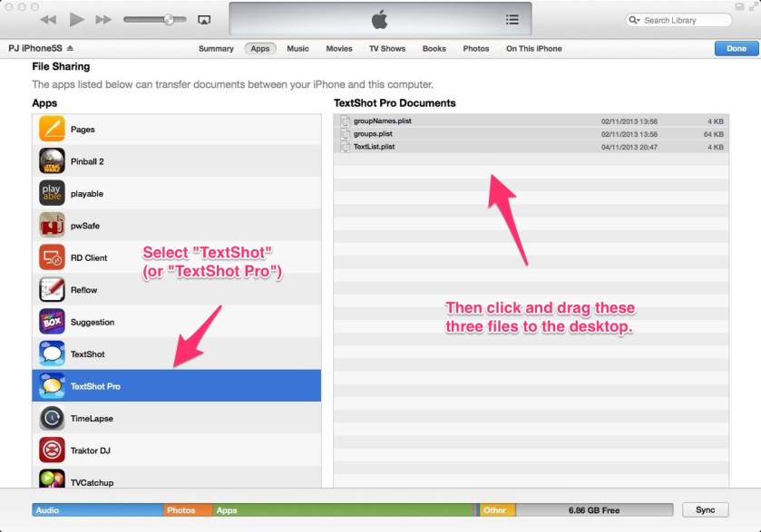Image resolution: width=761 pixels, height=532 pixels.
Task: Click the fast-forward button
Action: (x=103, y=20)
